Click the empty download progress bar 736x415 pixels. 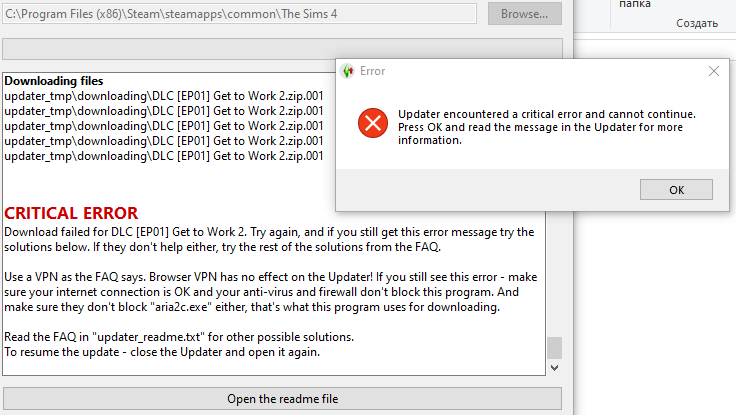[282, 49]
